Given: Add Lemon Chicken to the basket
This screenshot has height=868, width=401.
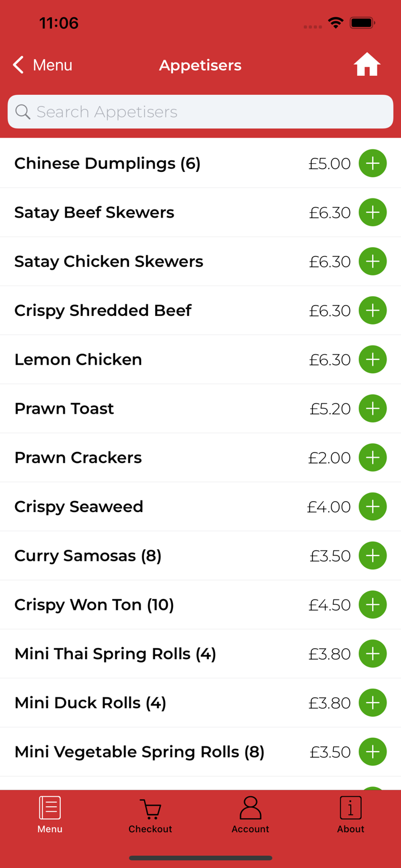Looking at the screenshot, I should [373, 359].
